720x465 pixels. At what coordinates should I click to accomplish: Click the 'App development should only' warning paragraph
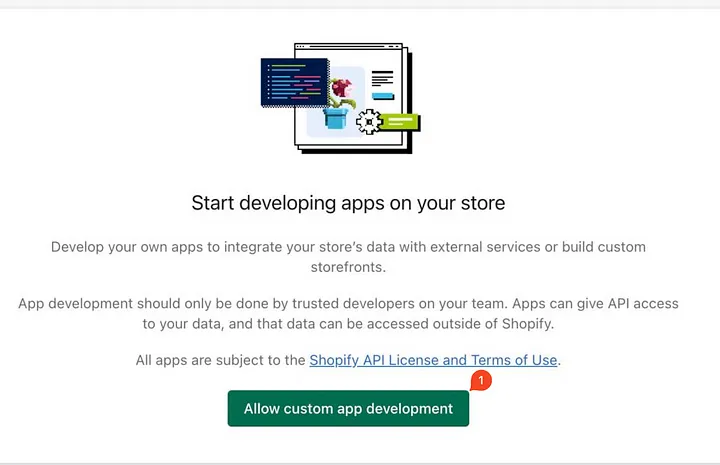pos(348,303)
